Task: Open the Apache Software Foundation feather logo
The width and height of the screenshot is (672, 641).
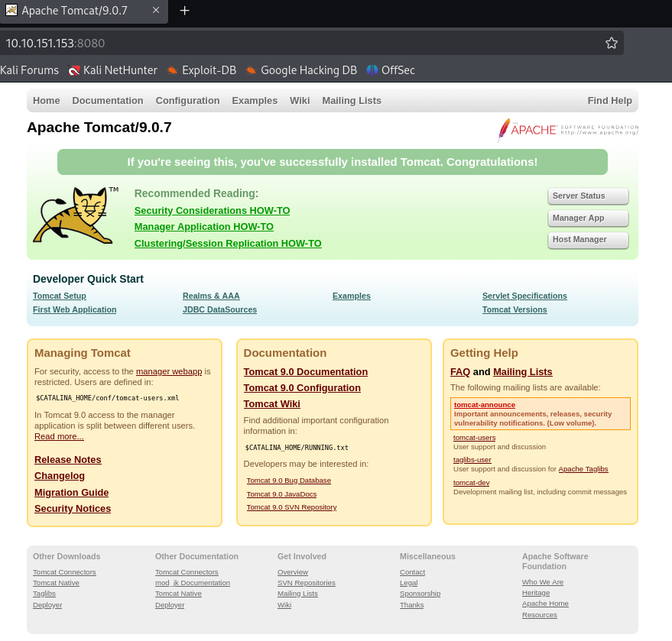Action: click(568, 130)
